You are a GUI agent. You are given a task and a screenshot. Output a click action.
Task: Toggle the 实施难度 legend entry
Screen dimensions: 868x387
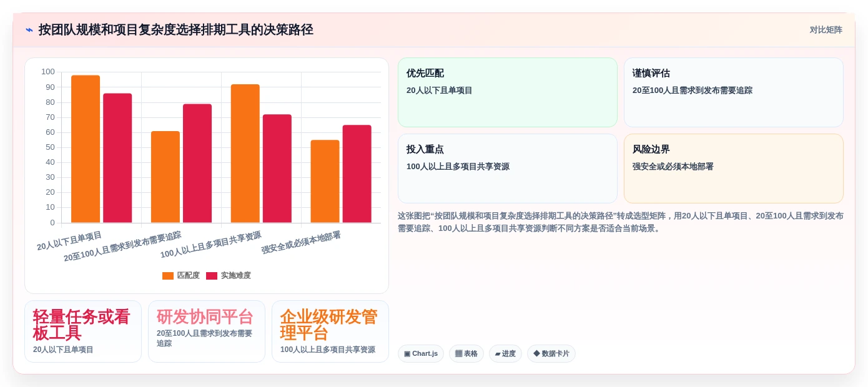click(x=229, y=275)
